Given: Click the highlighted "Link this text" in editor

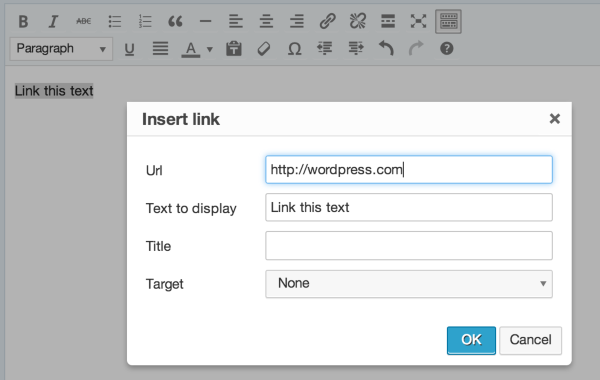Looking at the screenshot, I should (x=54, y=91).
